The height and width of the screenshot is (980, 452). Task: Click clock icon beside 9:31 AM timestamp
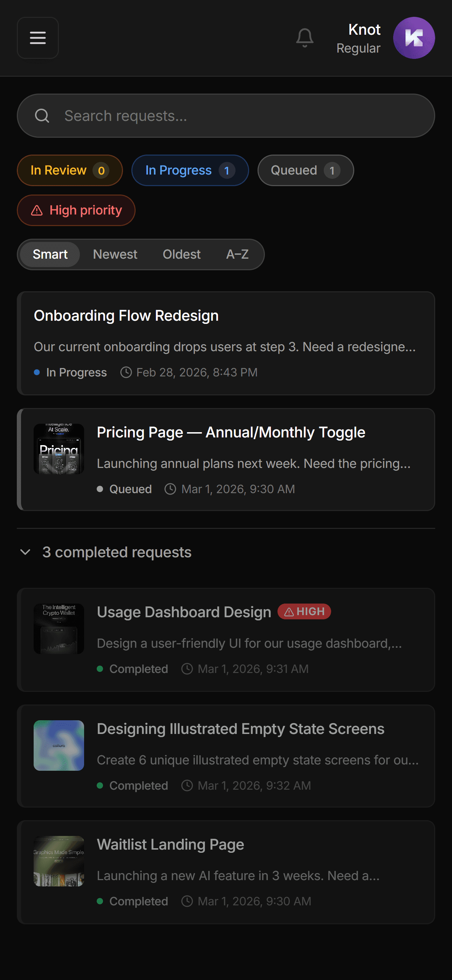click(x=187, y=669)
